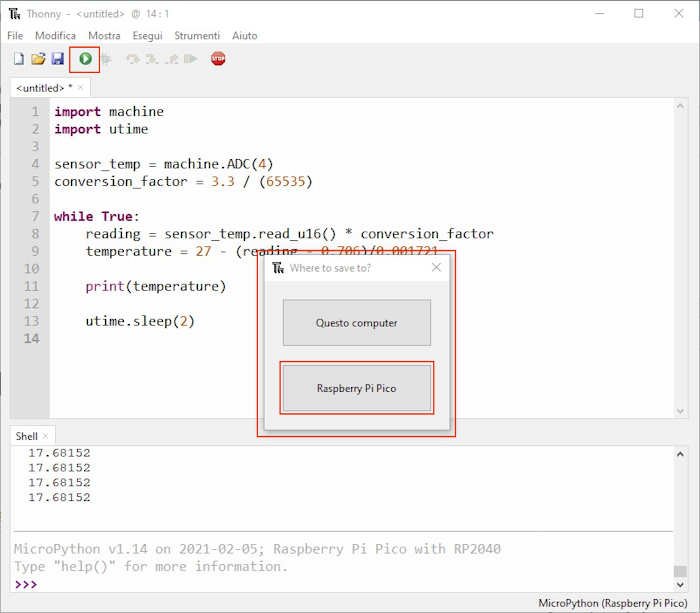Save the script using the floppy disk icon

[x=57, y=59]
